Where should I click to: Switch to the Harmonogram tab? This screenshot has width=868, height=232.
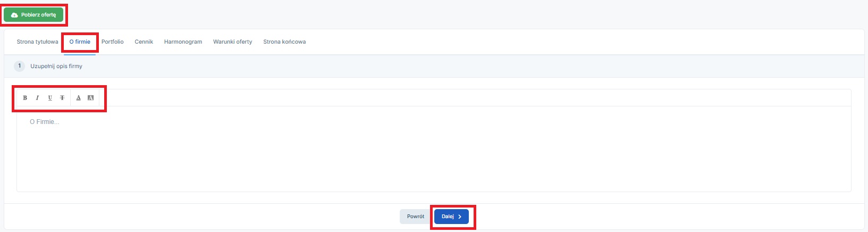pos(183,42)
